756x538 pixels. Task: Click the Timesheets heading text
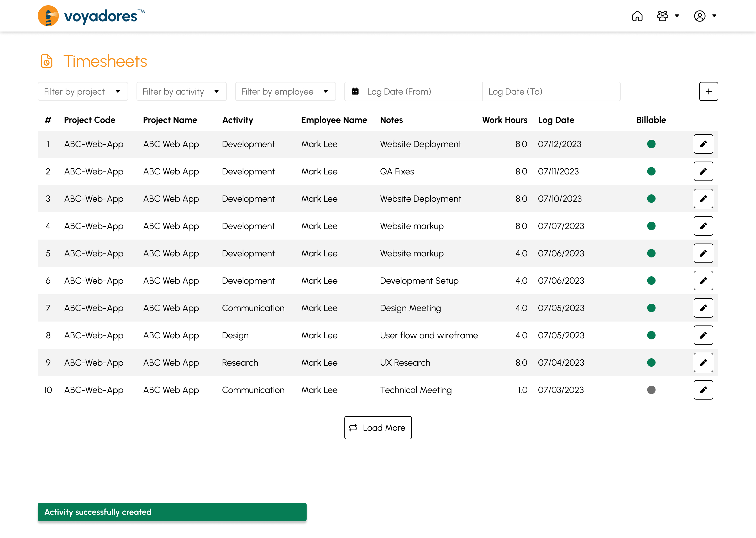point(105,61)
